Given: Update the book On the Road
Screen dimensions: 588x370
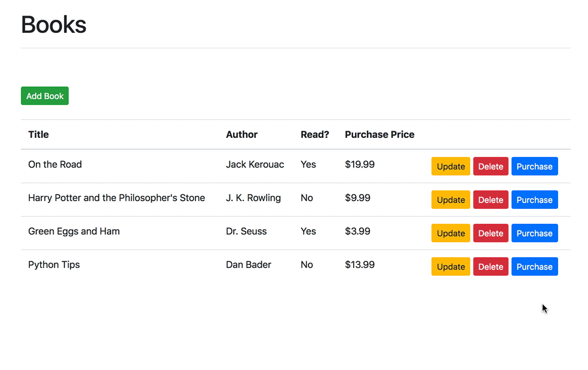Looking at the screenshot, I should coord(450,166).
